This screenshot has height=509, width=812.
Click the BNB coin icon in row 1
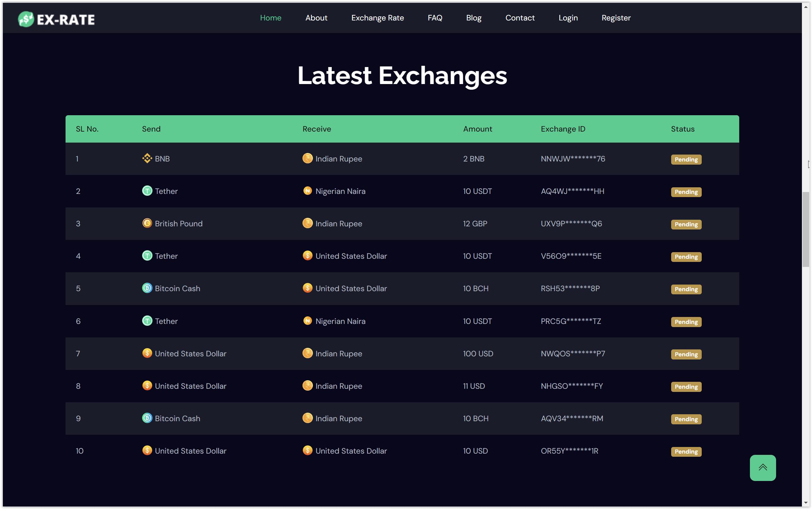point(147,158)
